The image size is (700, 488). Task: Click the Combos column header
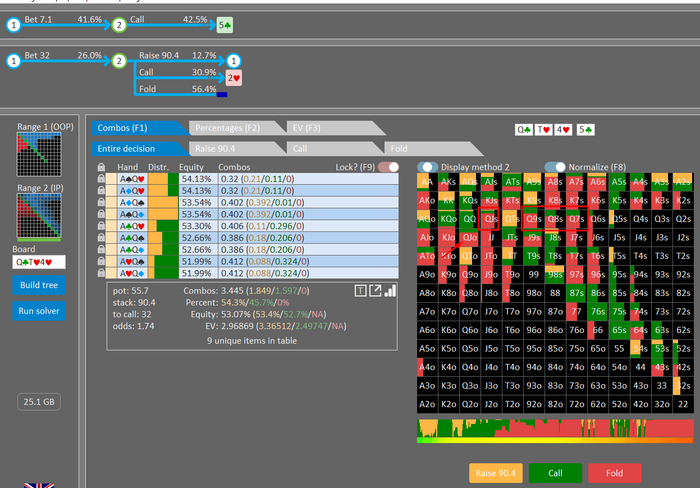234,167
